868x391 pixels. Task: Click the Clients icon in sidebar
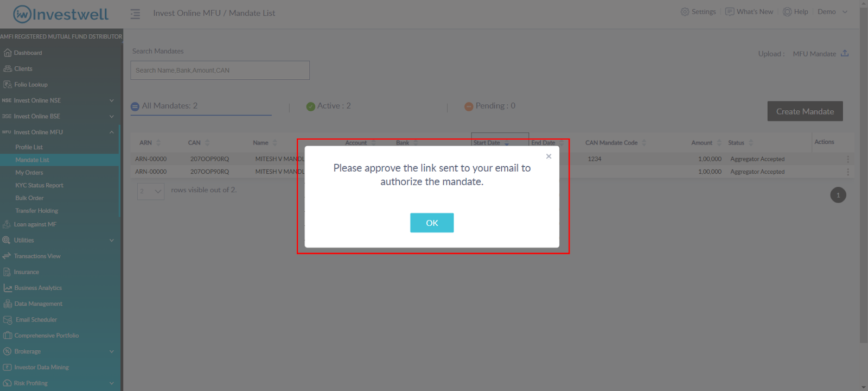tap(8, 68)
